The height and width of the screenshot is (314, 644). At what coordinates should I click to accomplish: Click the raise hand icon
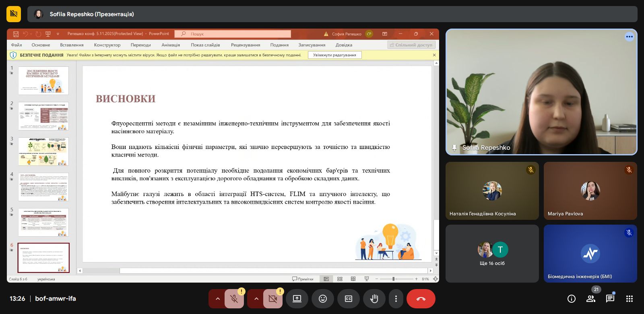coord(374,299)
